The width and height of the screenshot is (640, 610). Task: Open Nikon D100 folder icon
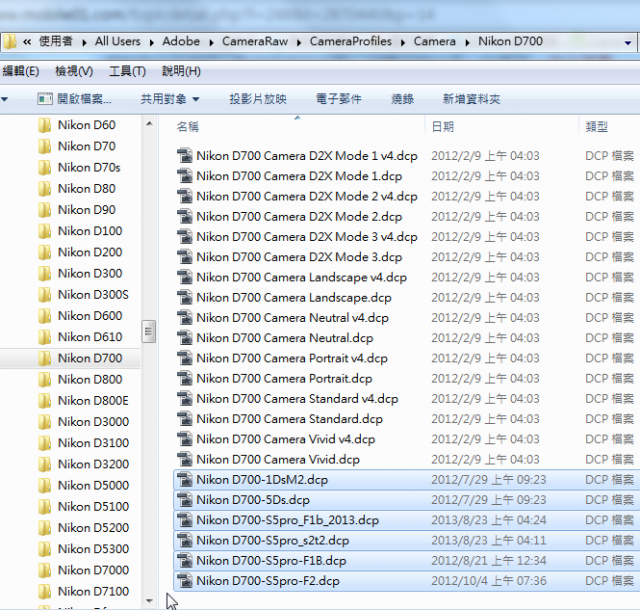[44, 231]
